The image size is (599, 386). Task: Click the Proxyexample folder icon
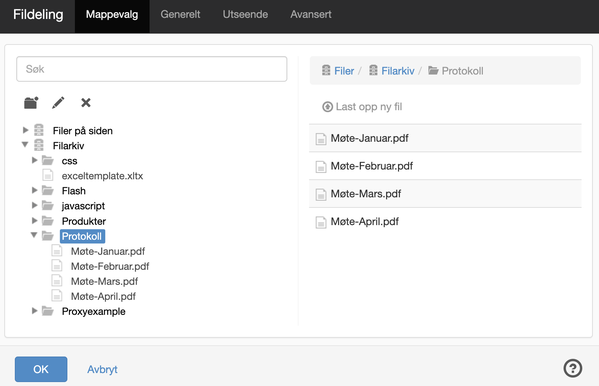(x=48, y=311)
